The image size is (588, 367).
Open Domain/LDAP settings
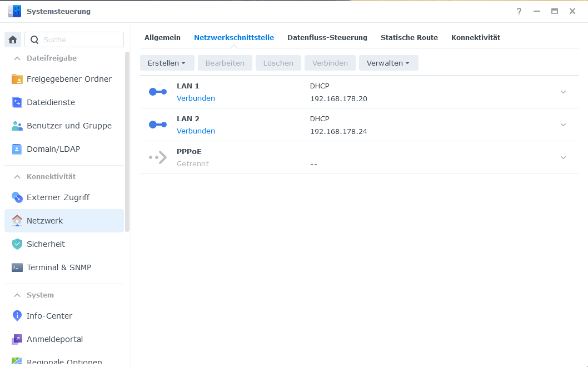pos(64,149)
